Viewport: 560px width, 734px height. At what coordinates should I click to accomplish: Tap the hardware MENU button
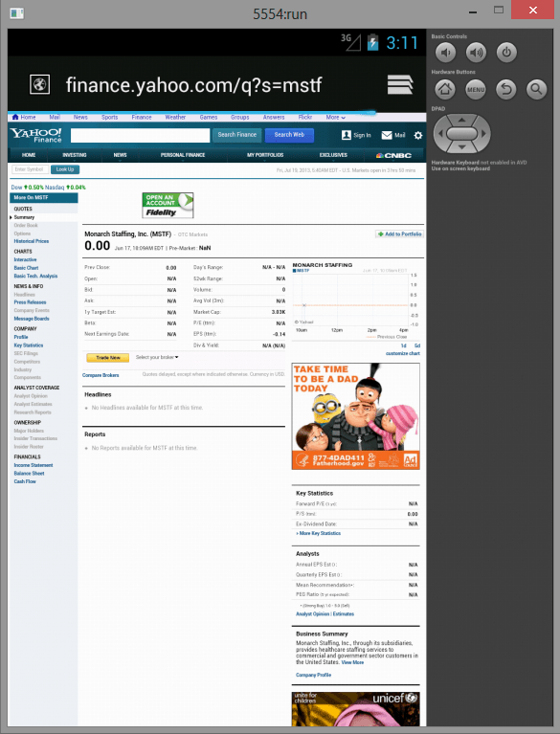click(476, 89)
